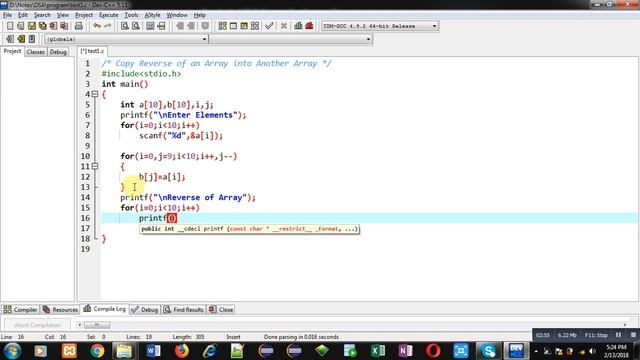Open Find using magnifier toolbar icon
640x360 pixels.
(x=124, y=26)
